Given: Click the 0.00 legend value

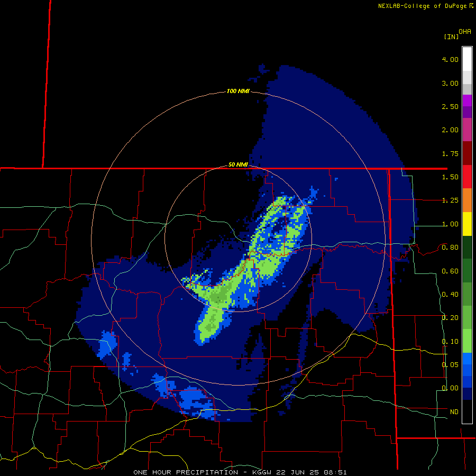Looking at the screenshot, I should click(450, 388).
